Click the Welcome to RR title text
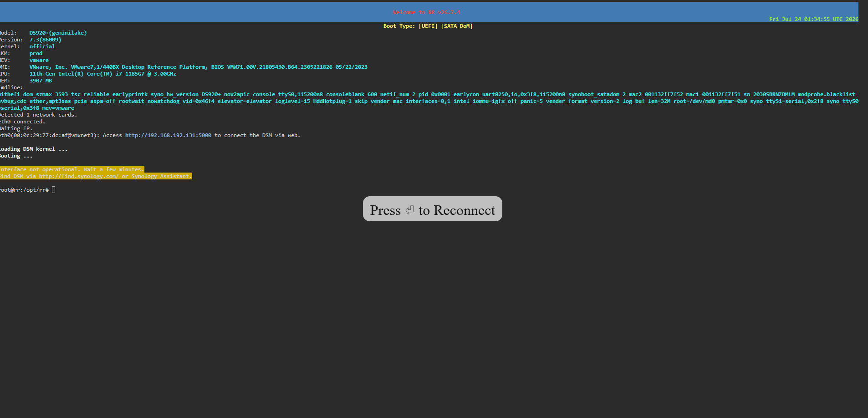The width and height of the screenshot is (868, 418). tap(426, 12)
